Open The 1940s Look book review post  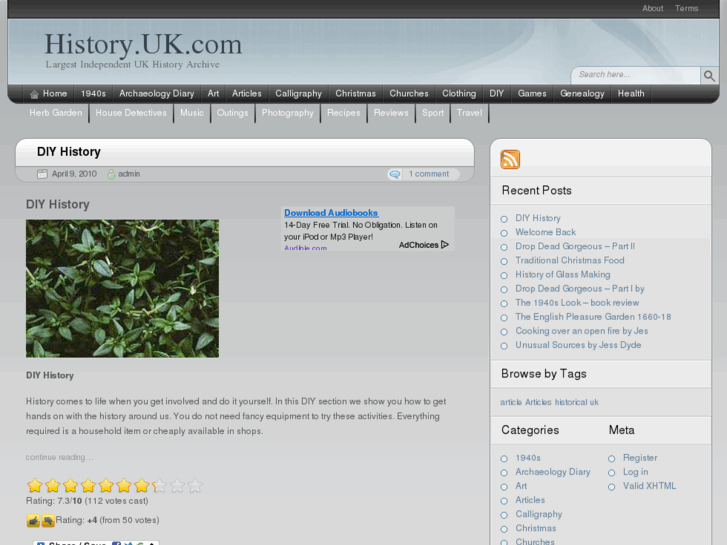coord(577,303)
